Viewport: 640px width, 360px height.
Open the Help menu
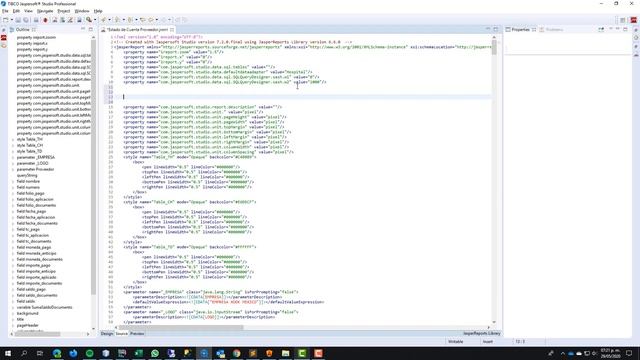click(x=98, y=11)
